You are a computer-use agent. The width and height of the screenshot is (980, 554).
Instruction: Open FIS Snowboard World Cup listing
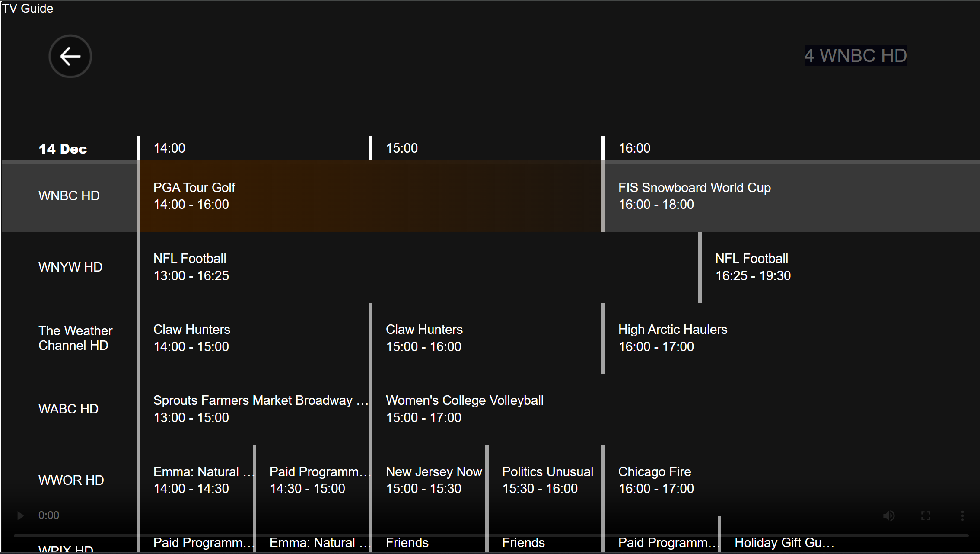[791, 196]
